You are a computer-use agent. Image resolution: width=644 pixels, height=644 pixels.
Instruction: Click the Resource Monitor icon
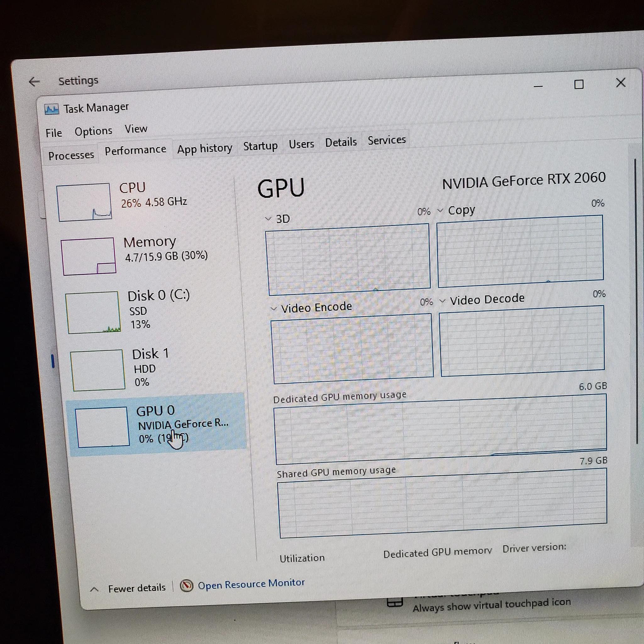point(187,586)
